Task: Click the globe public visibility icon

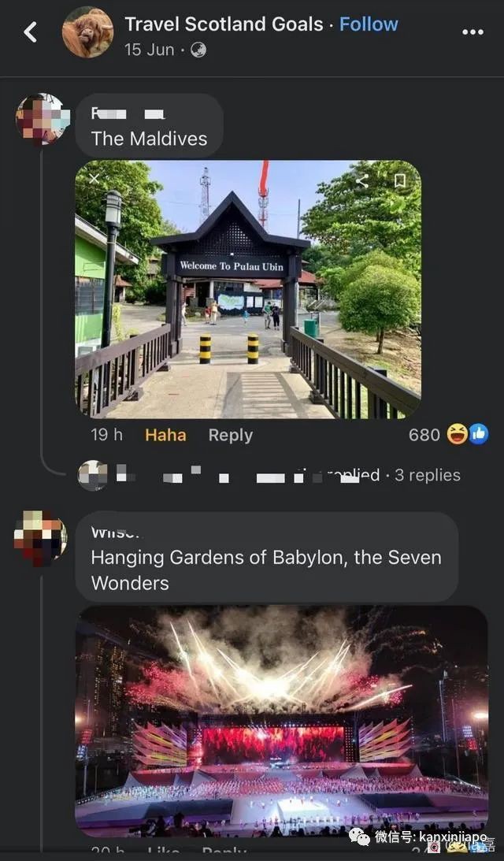Action: (198, 50)
